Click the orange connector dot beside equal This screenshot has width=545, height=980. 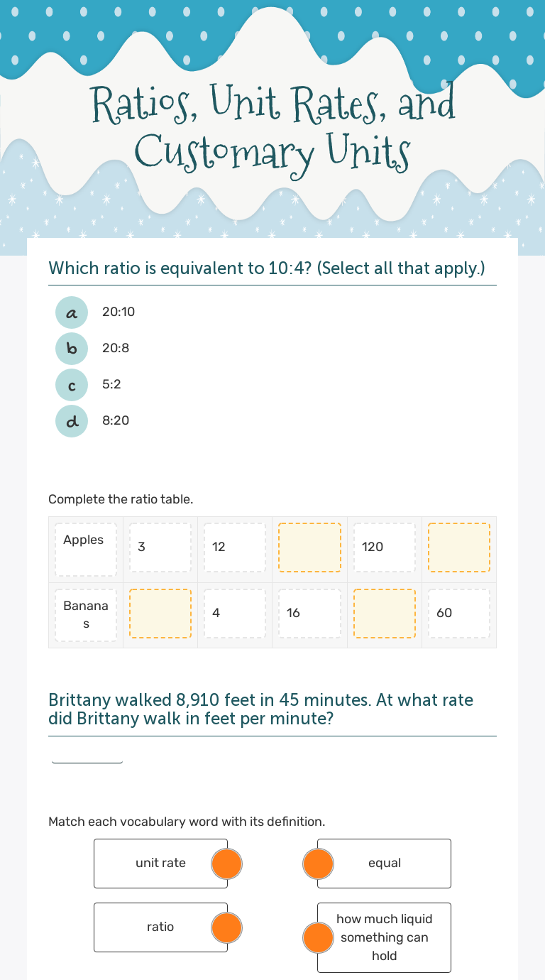tap(318, 864)
